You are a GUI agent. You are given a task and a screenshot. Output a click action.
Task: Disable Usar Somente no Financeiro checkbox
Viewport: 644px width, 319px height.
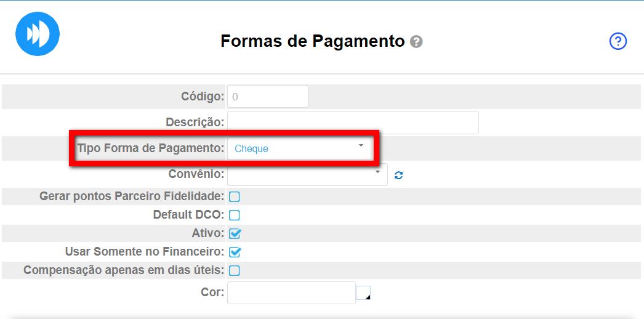[235, 252]
